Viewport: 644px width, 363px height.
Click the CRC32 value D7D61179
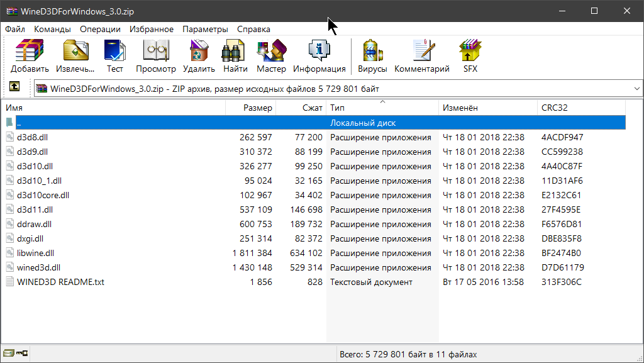(x=563, y=267)
